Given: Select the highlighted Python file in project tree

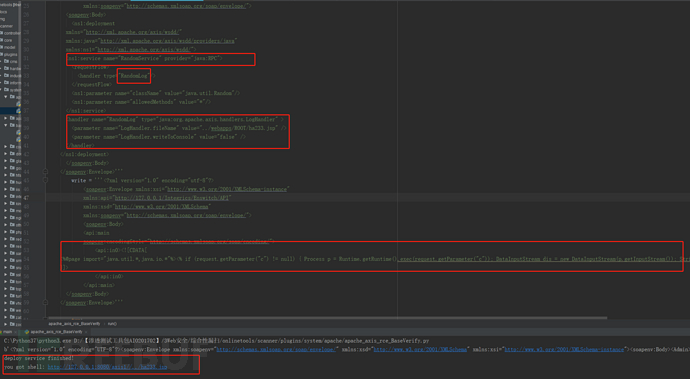Looking at the screenshot, I should coord(18,111).
